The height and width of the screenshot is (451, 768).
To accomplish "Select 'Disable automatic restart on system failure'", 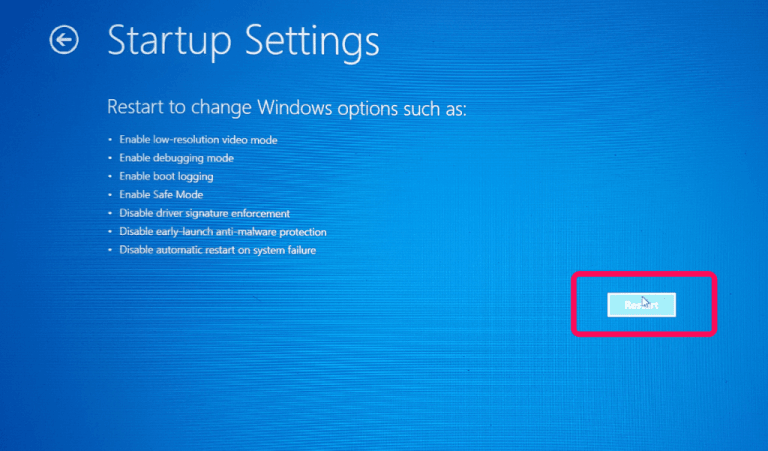I will pyautogui.click(x=217, y=250).
